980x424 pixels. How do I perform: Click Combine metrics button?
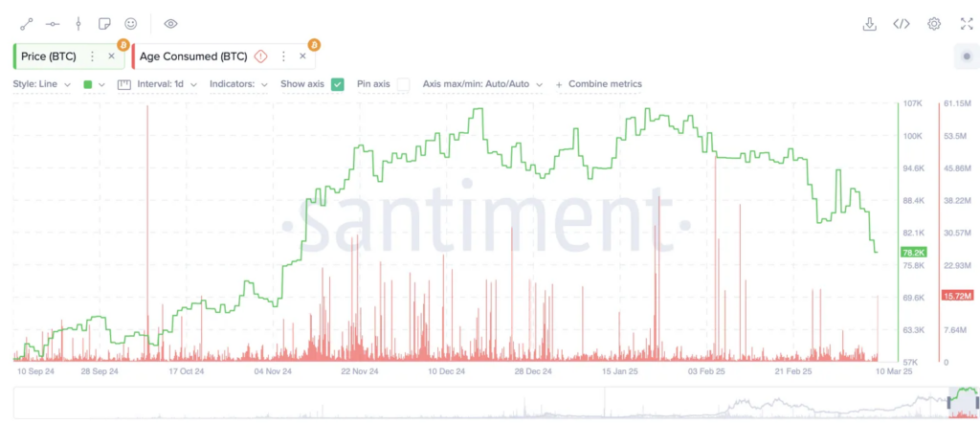click(599, 84)
